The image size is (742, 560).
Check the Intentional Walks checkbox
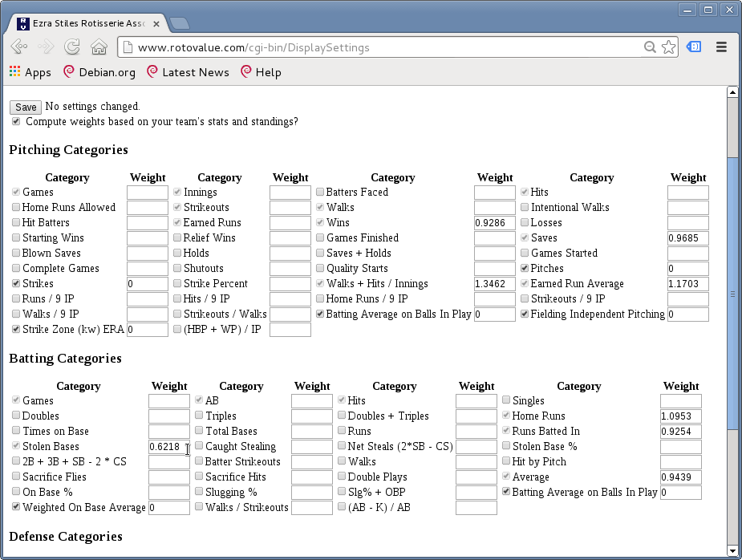click(x=525, y=207)
